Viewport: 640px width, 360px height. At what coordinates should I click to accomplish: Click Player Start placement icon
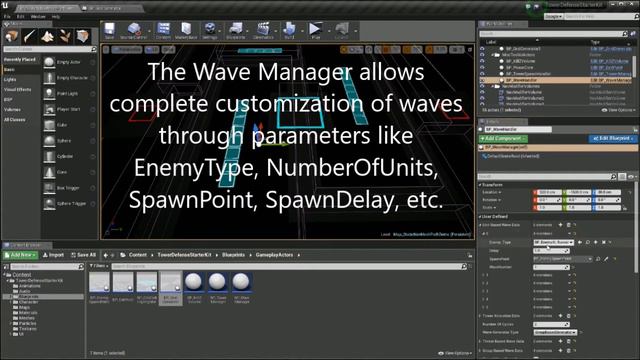[x=49, y=109]
